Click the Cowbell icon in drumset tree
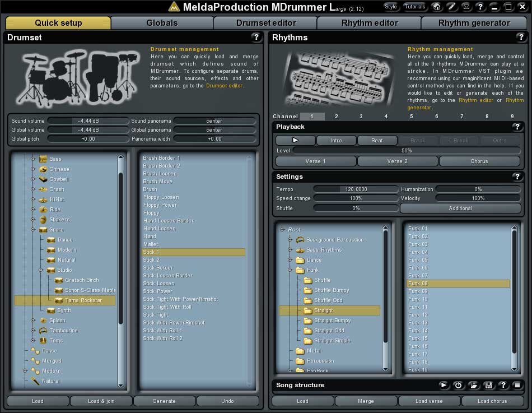532x413 pixels. click(x=43, y=179)
